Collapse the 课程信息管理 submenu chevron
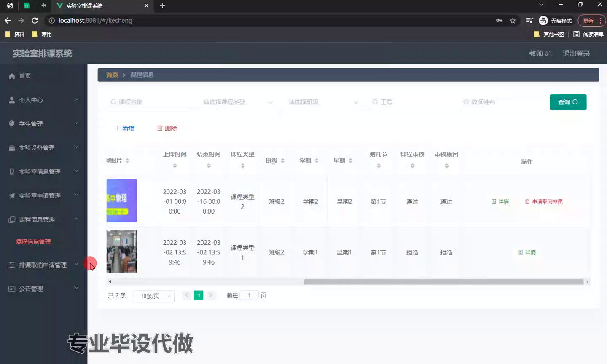607x364 pixels. (x=76, y=219)
